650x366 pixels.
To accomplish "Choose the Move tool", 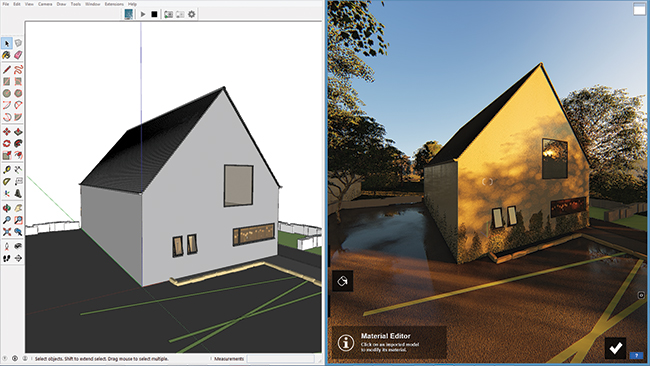I will [x=7, y=132].
